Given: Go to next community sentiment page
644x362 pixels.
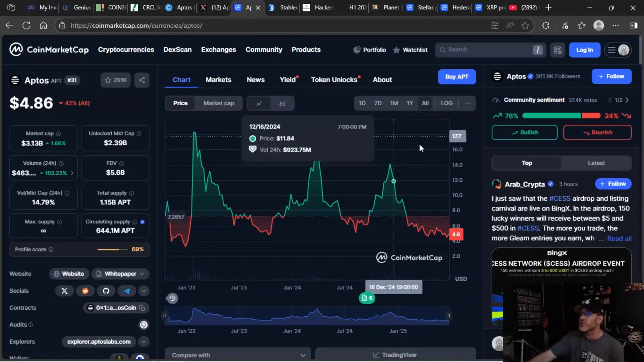Looking at the screenshot, I should (x=627, y=100).
